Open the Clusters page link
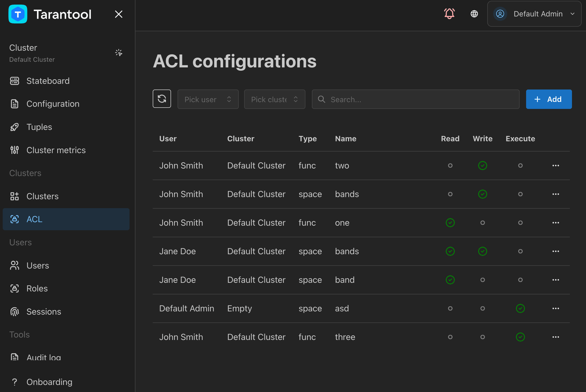Viewport: 586px width, 392px height. coord(66,196)
